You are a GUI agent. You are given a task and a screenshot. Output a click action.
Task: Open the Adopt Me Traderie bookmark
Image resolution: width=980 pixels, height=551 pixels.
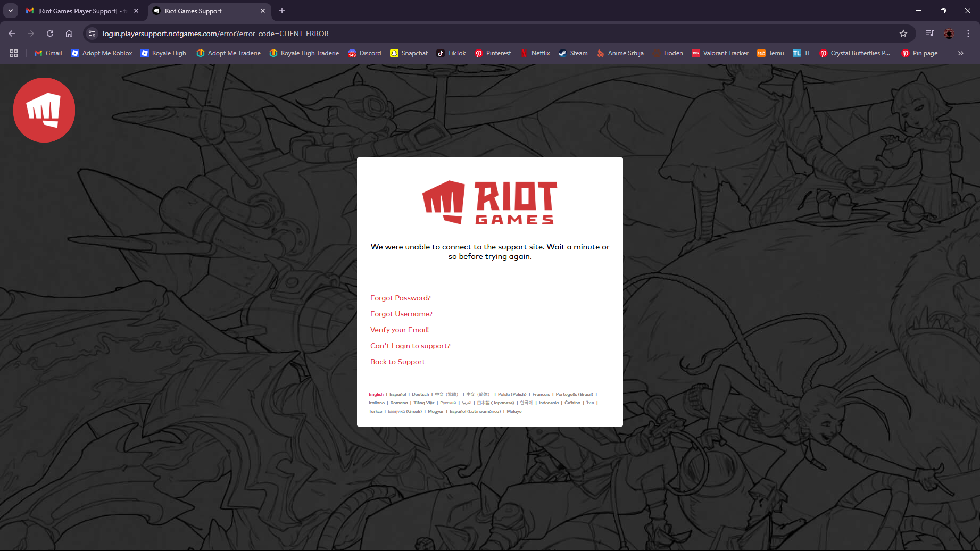coord(229,53)
